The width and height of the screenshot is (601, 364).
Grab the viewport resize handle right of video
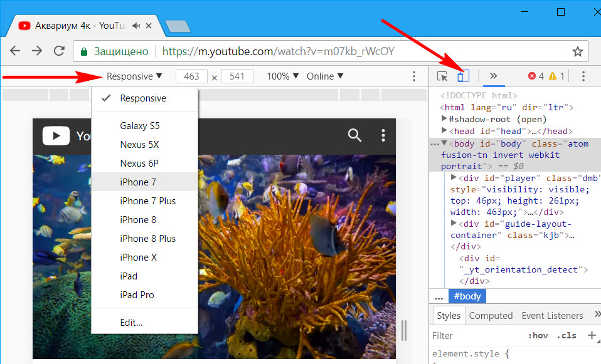coord(403,330)
